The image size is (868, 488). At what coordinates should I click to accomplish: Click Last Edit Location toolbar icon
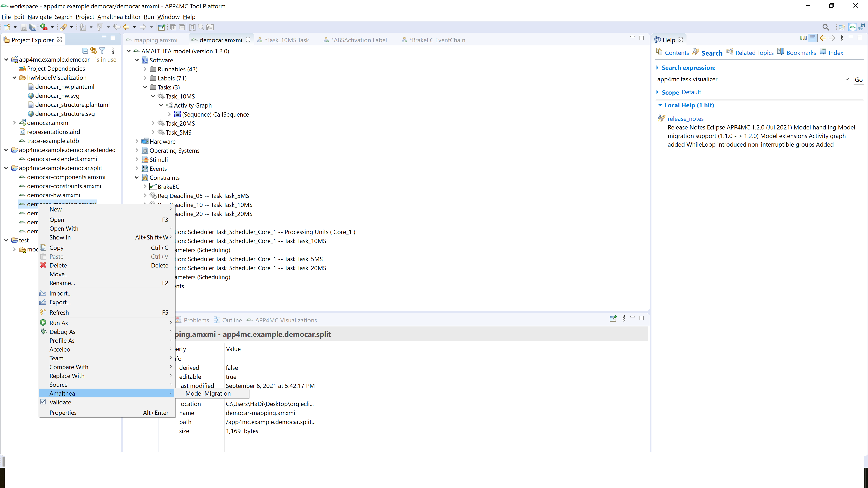coord(117,27)
